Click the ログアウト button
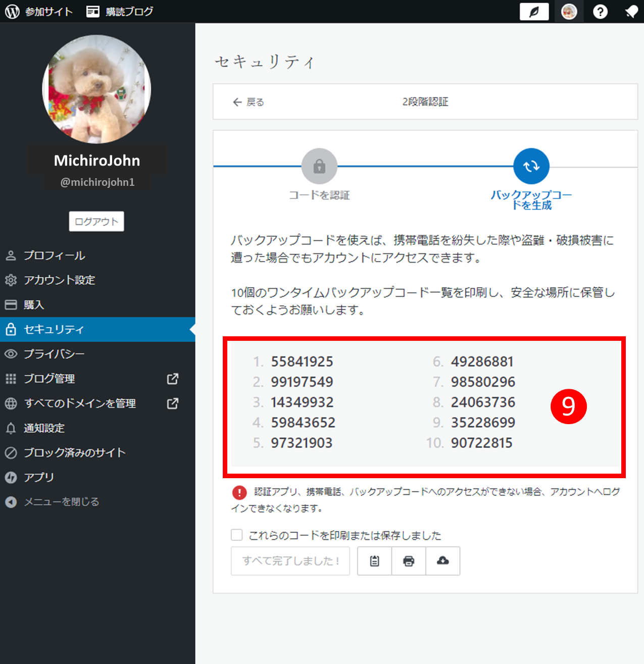The height and width of the screenshot is (664, 644). [x=96, y=221]
